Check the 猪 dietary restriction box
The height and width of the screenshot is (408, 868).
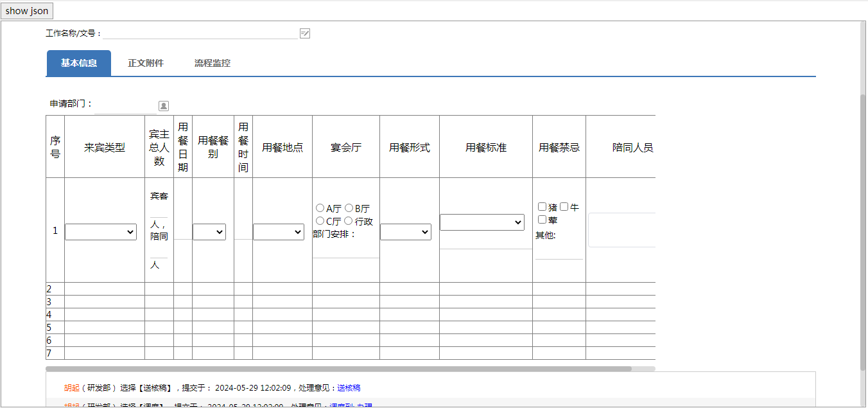[542, 207]
